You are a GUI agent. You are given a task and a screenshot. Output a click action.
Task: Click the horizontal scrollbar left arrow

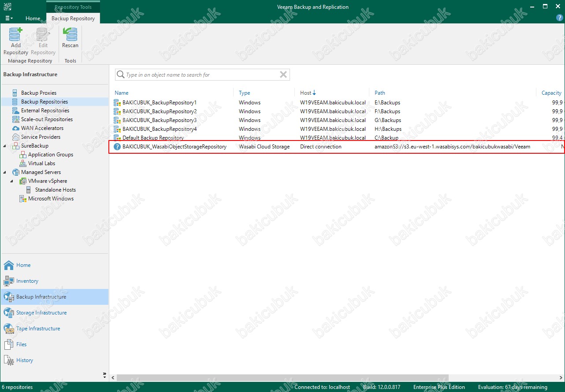point(113,378)
